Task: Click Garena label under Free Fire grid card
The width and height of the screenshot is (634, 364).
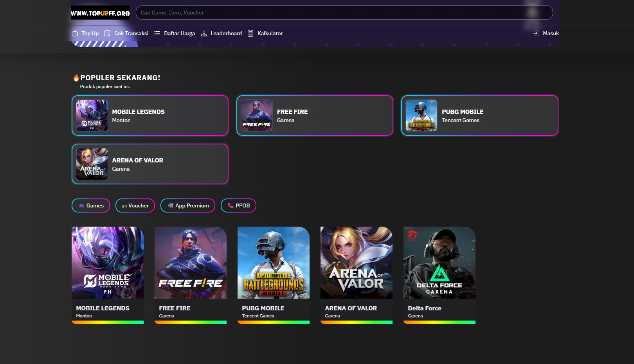Action: coord(166,316)
